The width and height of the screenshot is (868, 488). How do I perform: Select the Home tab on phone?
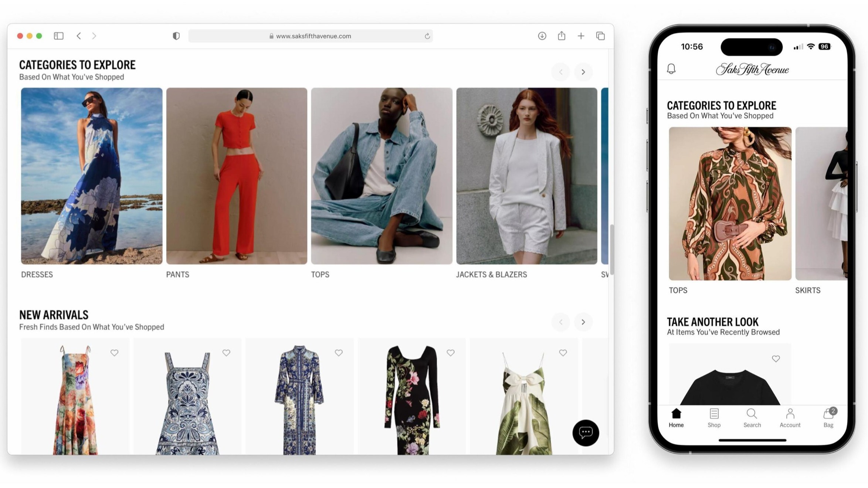[676, 418]
